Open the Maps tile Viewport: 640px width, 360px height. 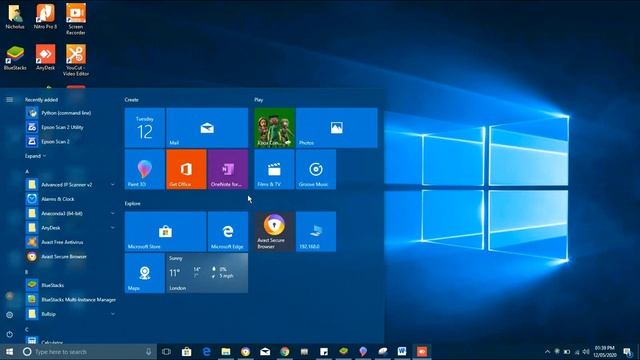[144, 273]
